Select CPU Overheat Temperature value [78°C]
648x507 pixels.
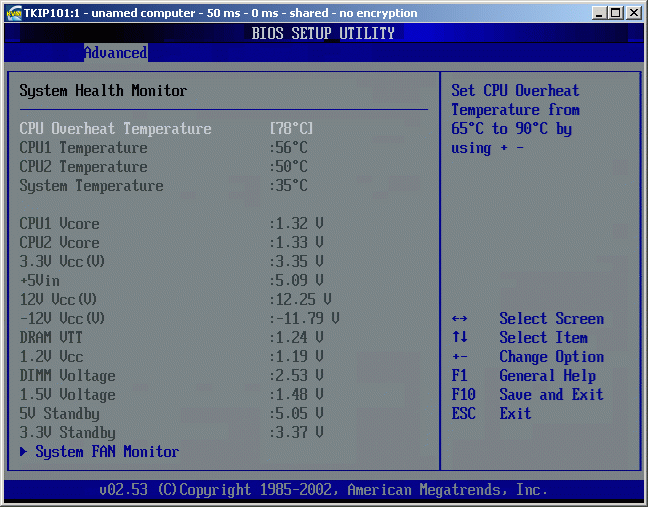coord(291,129)
